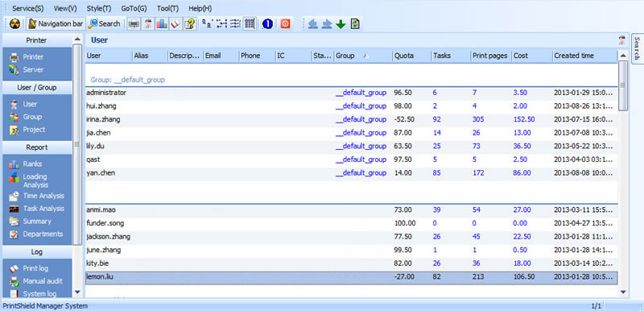This screenshot has width=644, height=311.
Task: Click the sidebar scroll down arrow
Action: coord(76,292)
